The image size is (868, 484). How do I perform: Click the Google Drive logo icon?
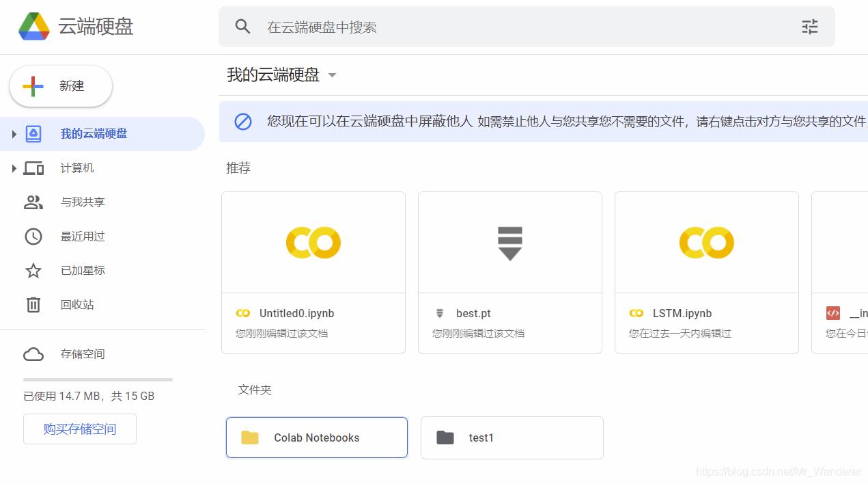[x=34, y=27]
